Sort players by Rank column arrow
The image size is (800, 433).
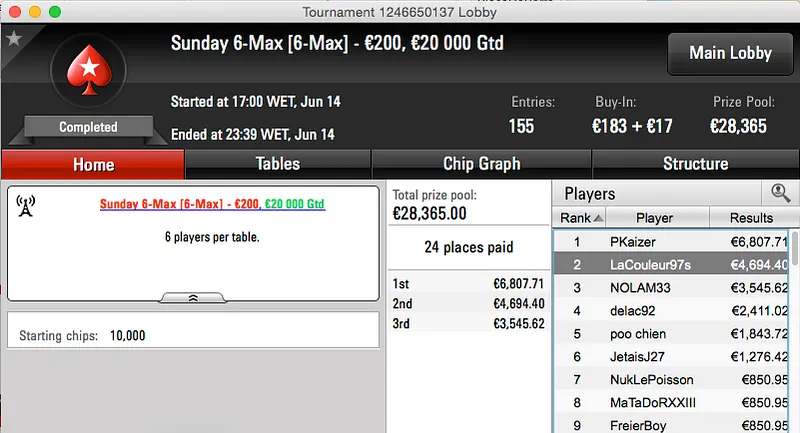(x=598, y=218)
